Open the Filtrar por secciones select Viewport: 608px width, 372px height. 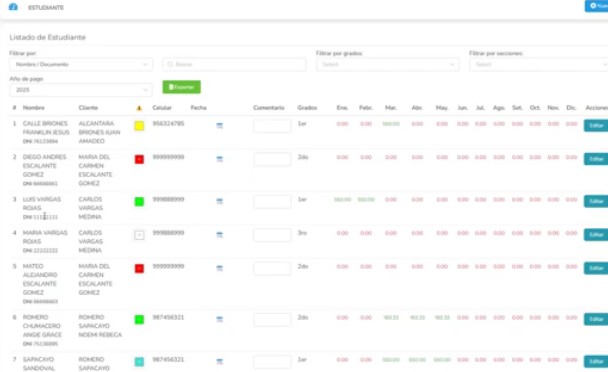click(539, 64)
